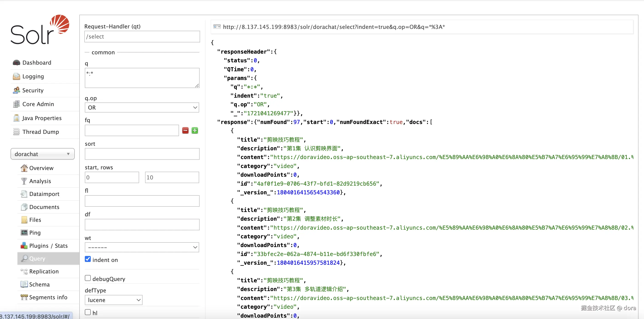Image resolution: width=644 pixels, height=319 pixels.
Task: Click the Security users icon
Action: coord(16,90)
